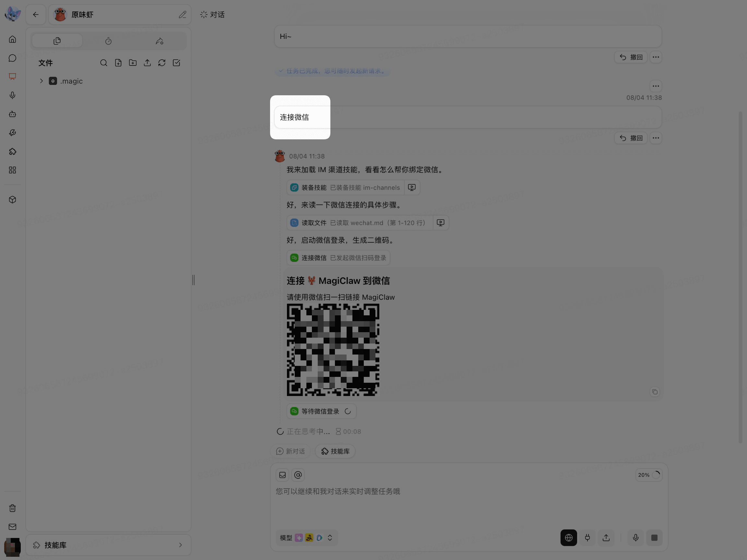Open the 连接微信 已发起微信扫码登录 step
The image size is (747, 560).
coord(338,258)
